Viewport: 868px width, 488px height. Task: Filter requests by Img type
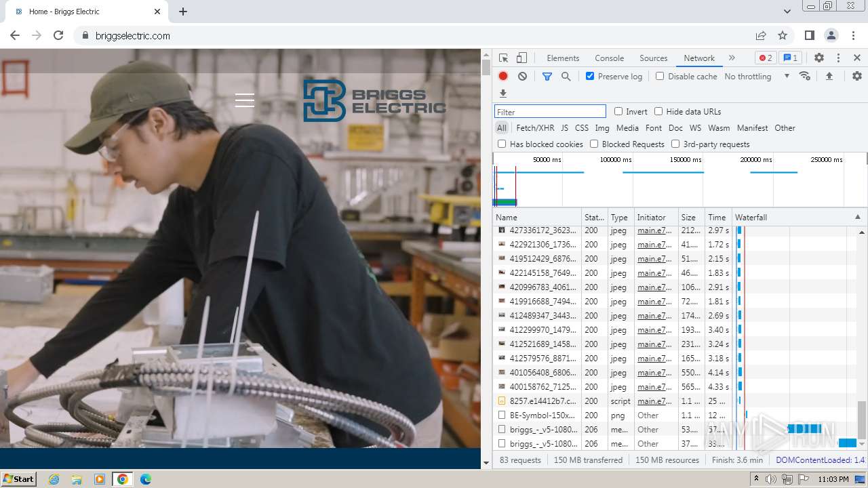602,128
